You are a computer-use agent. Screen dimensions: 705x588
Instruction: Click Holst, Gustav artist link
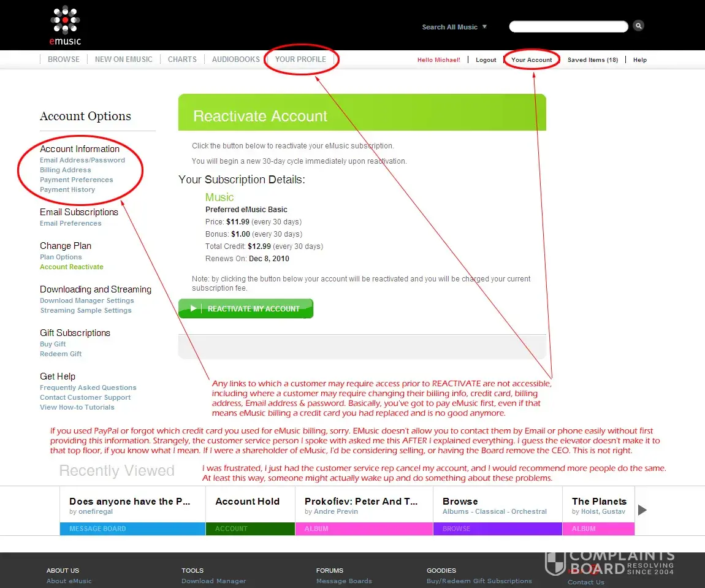(x=603, y=512)
